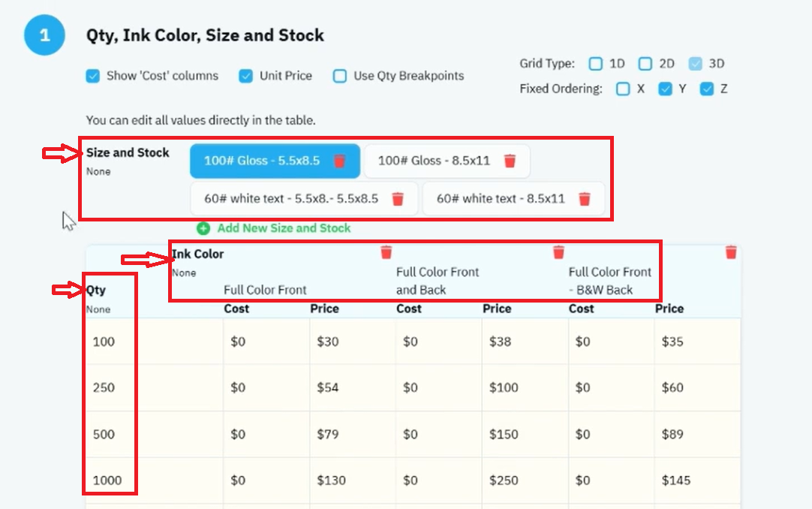The image size is (812, 509).
Task: Select 2D grid type checkbox
Action: (x=645, y=64)
